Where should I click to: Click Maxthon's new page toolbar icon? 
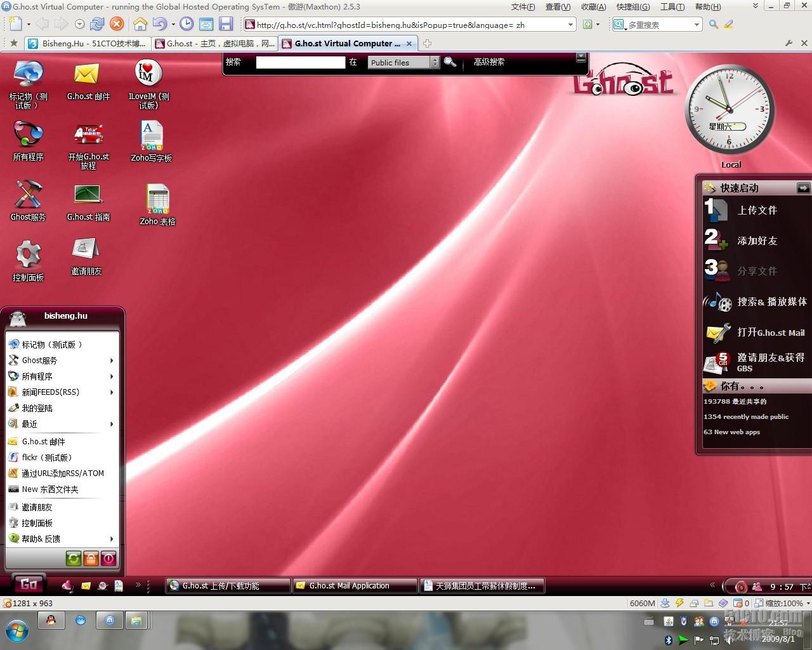15,24
